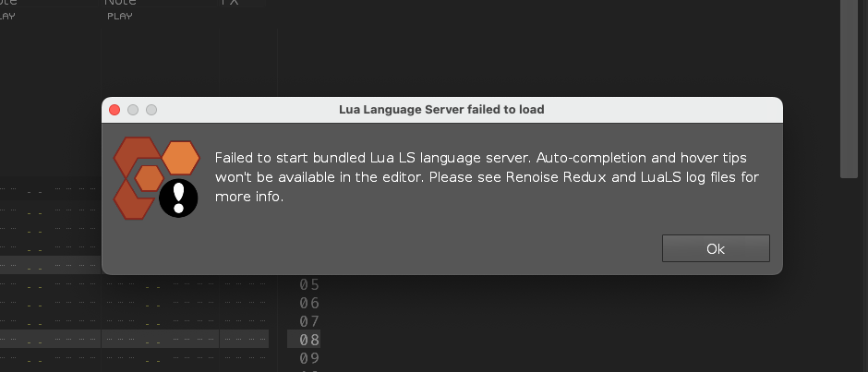Click the Ok button in the dialog

(716, 248)
